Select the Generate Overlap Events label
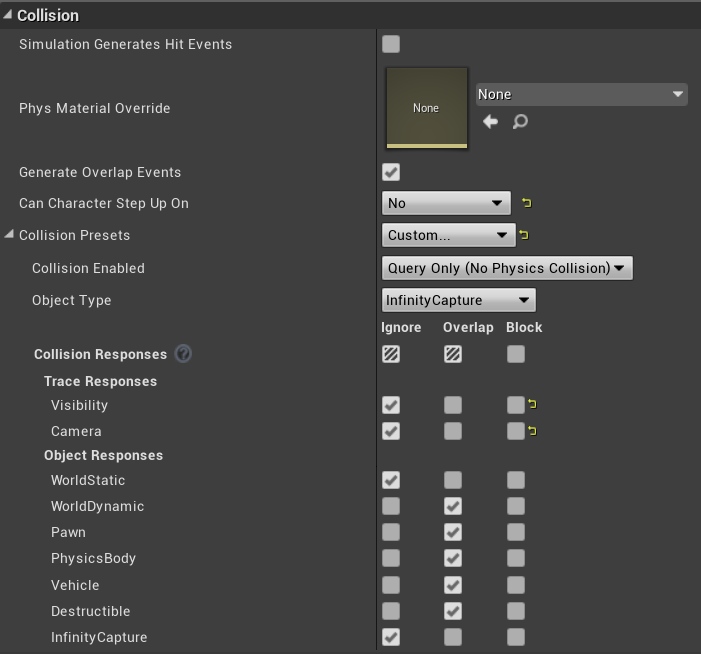Screen dimensions: 701x654 tap(100, 172)
